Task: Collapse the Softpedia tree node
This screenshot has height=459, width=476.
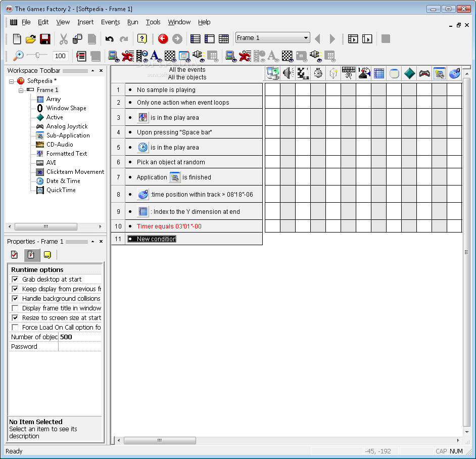Action: 12,81
